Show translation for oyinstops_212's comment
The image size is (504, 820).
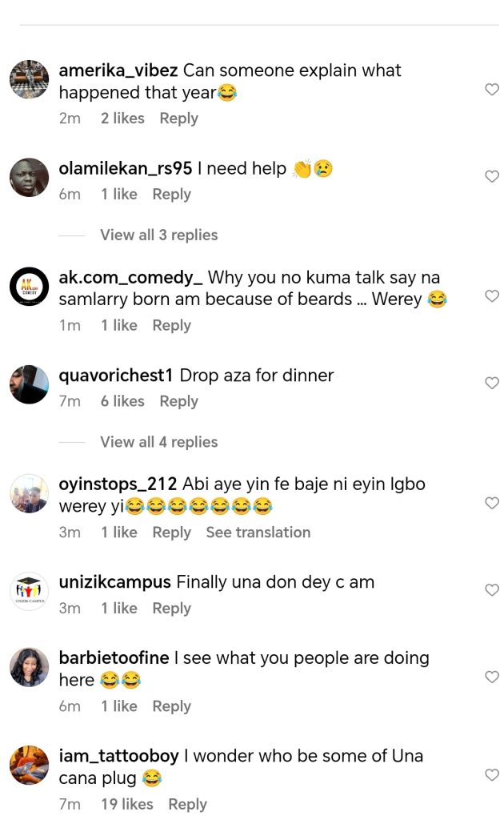[x=258, y=533]
